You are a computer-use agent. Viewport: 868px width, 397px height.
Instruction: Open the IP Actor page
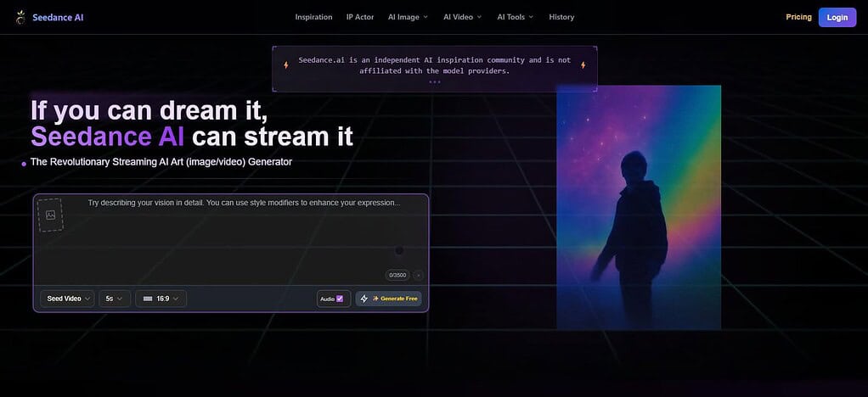360,17
